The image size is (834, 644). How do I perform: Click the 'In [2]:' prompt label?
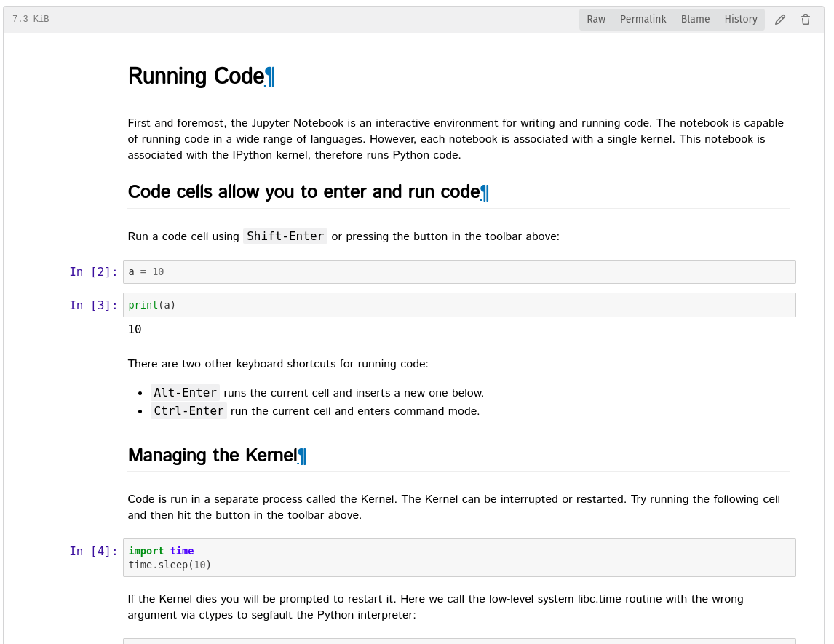pos(93,271)
